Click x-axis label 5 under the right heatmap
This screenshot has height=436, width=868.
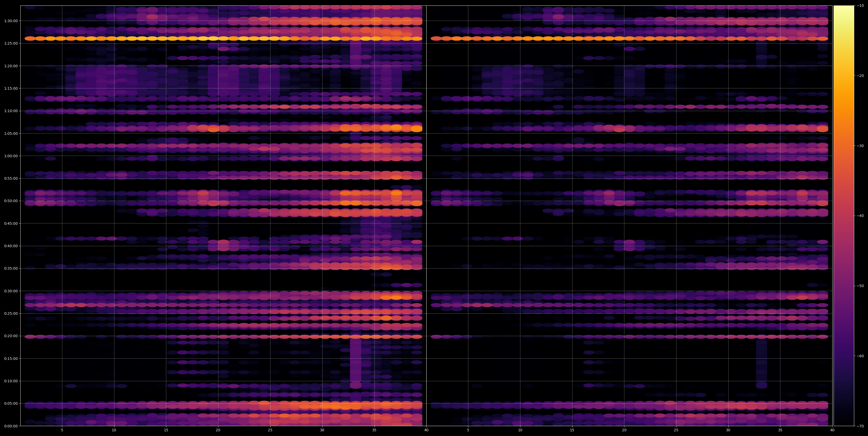pyautogui.click(x=468, y=430)
